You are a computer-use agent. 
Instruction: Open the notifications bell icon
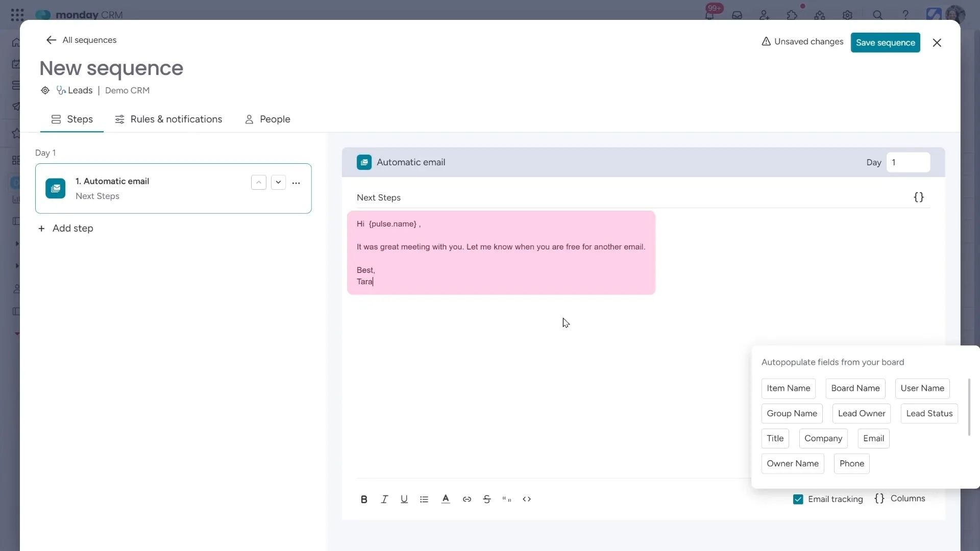point(709,14)
